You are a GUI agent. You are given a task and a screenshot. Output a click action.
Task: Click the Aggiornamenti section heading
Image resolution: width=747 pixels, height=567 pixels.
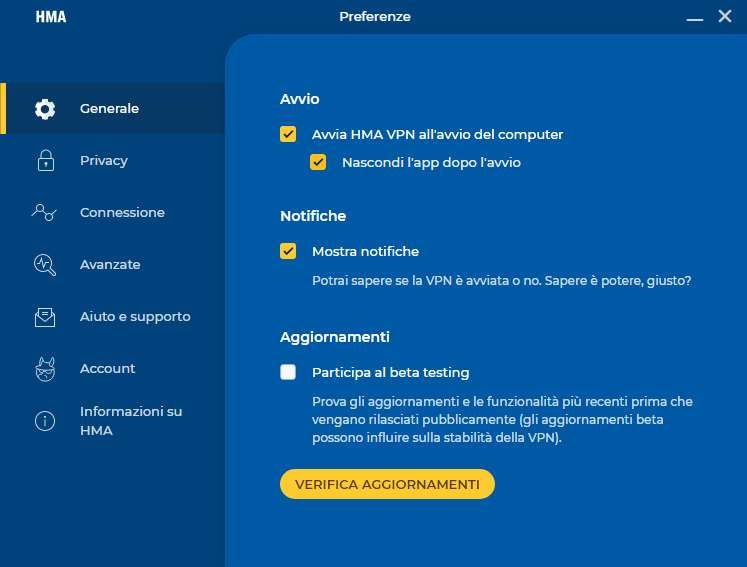point(335,337)
